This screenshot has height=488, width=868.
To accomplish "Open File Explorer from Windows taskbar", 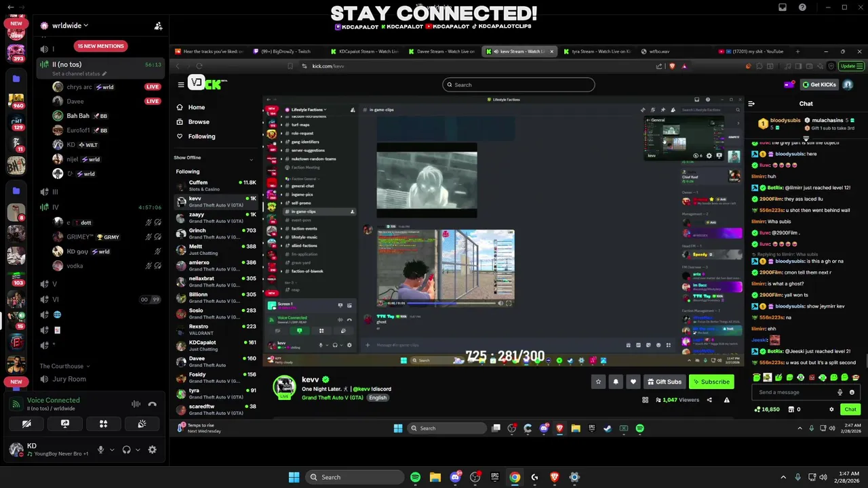I will pos(435,477).
